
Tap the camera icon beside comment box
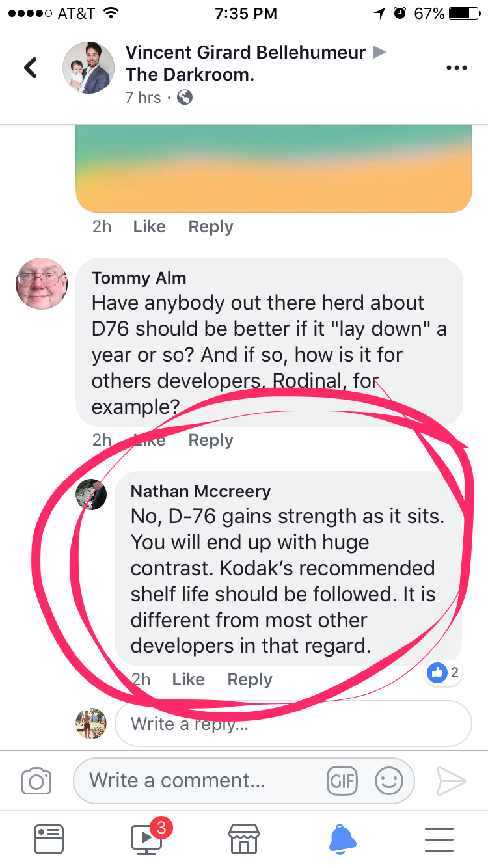click(x=36, y=780)
